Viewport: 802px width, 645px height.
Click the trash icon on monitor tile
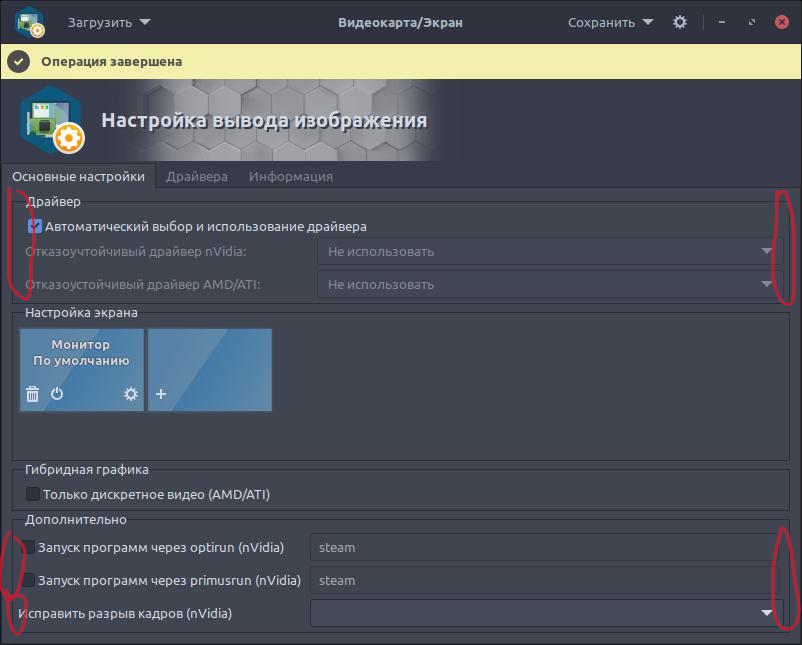32,394
